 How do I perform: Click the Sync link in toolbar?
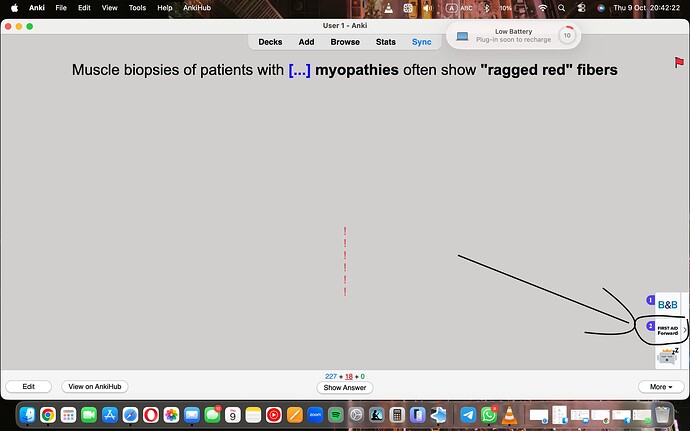pos(421,42)
